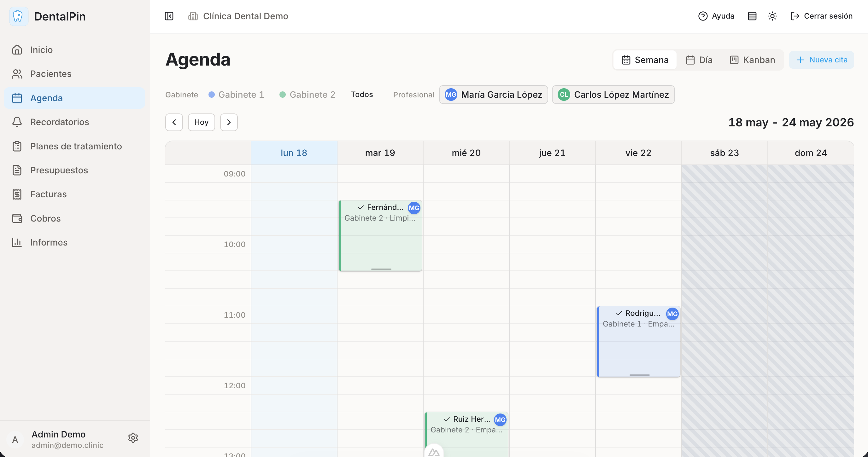Create a Nueva cita
This screenshot has height=457, width=868.
pos(821,60)
